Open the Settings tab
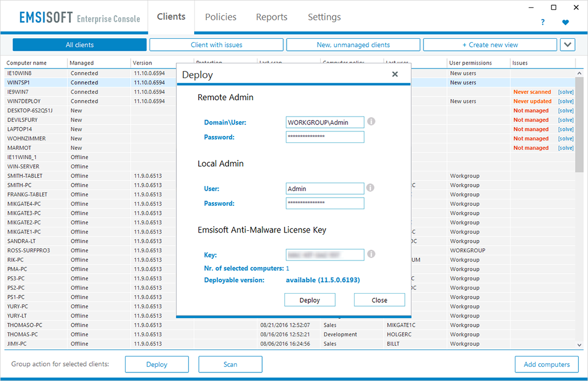The height and width of the screenshot is (381, 588). (324, 17)
